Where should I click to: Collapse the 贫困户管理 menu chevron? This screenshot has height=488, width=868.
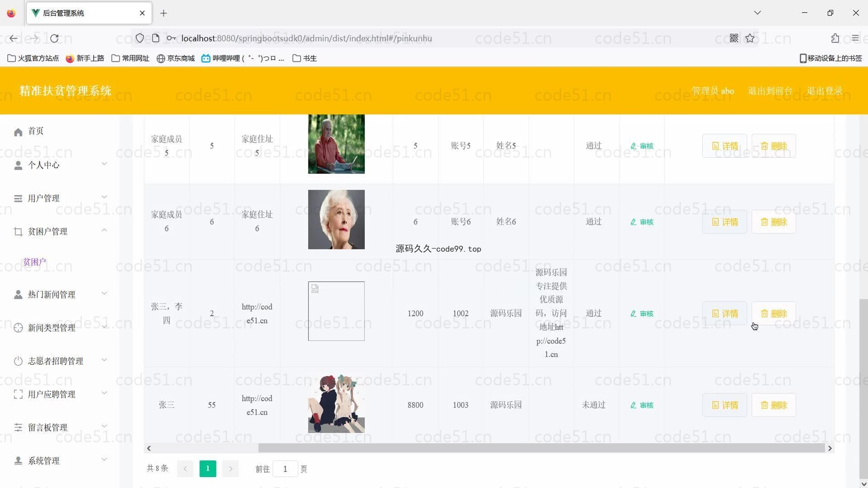click(104, 230)
